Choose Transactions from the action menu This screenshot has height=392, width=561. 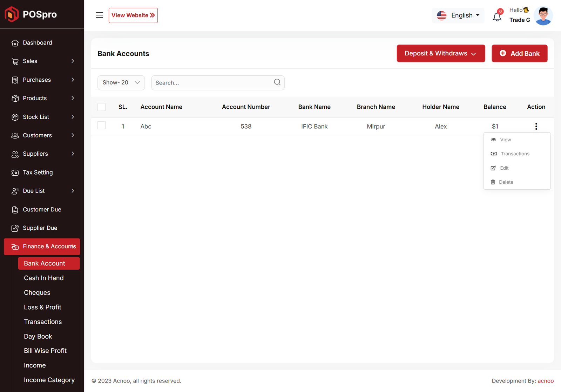click(515, 154)
